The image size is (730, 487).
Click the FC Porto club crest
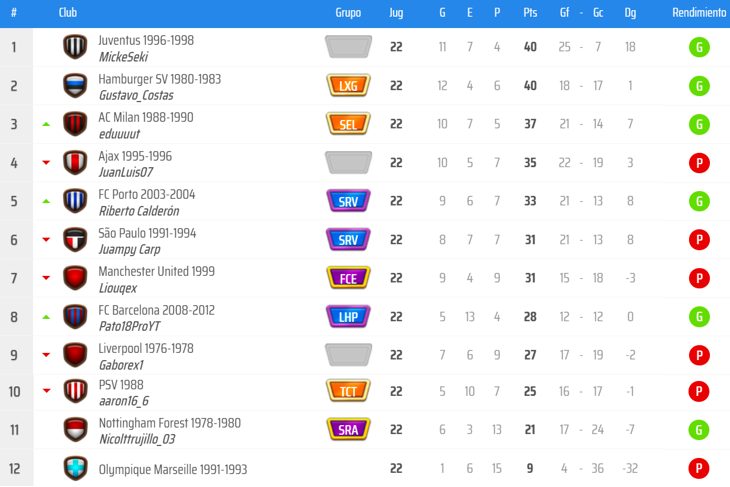coord(75,201)
